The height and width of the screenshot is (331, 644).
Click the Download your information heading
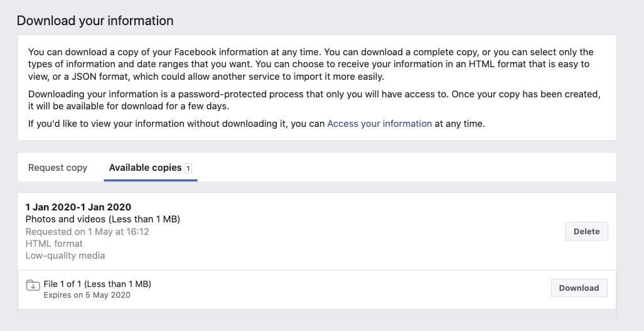pyautogui.click(x=95, y=21)
